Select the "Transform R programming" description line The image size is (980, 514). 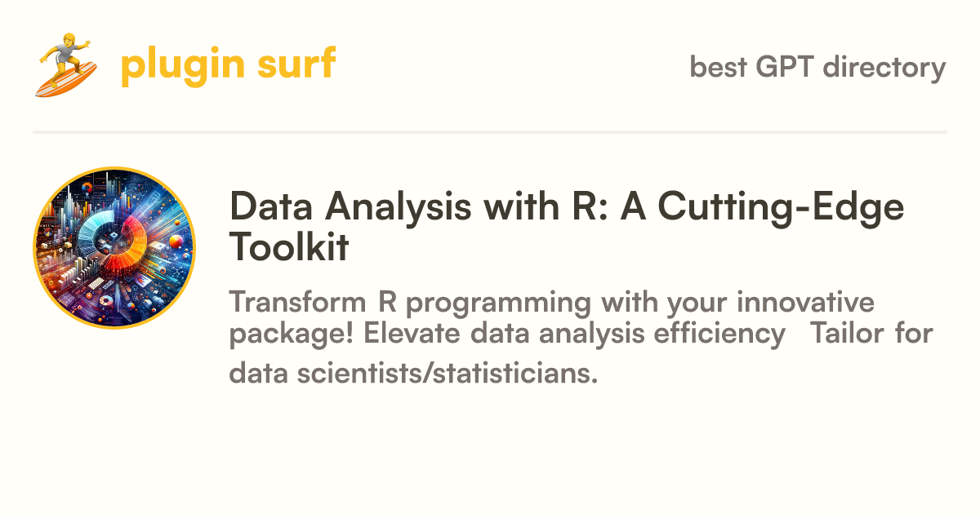(552, 303)
